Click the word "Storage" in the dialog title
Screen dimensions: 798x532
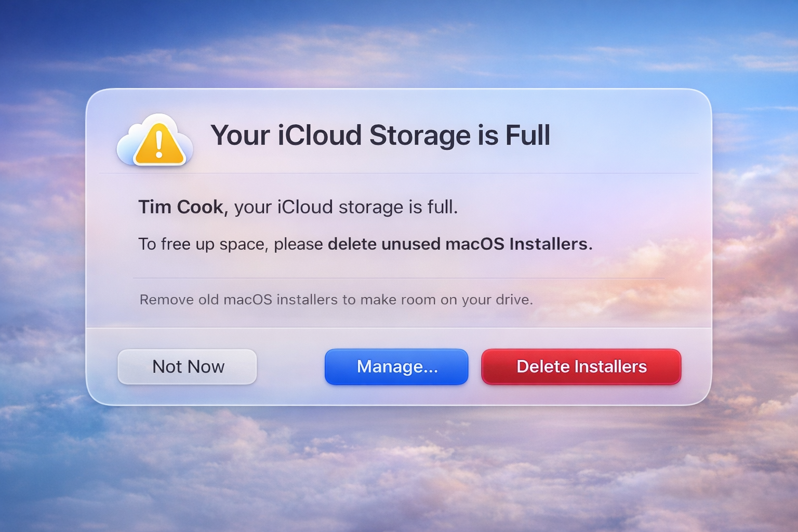coord(420,136)
